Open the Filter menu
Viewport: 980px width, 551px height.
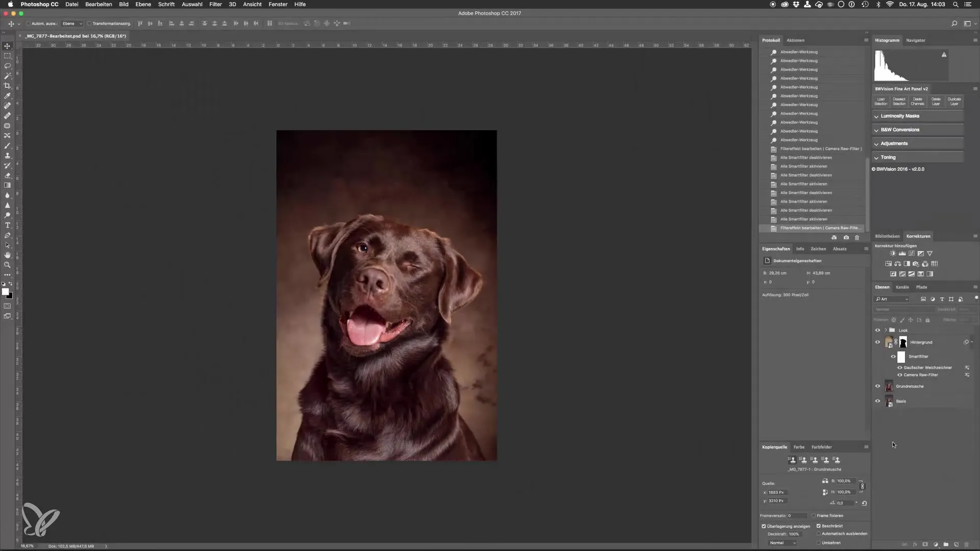coord(215,4)
